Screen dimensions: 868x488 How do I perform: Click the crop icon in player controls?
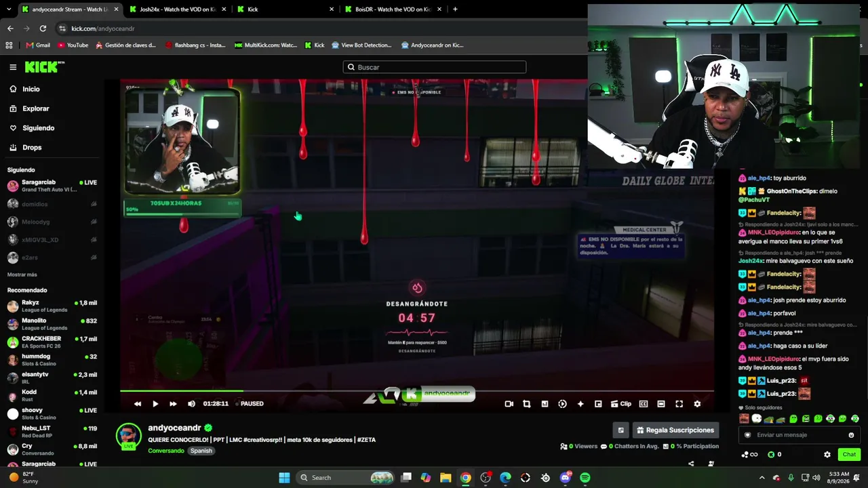tap(527, 404)
